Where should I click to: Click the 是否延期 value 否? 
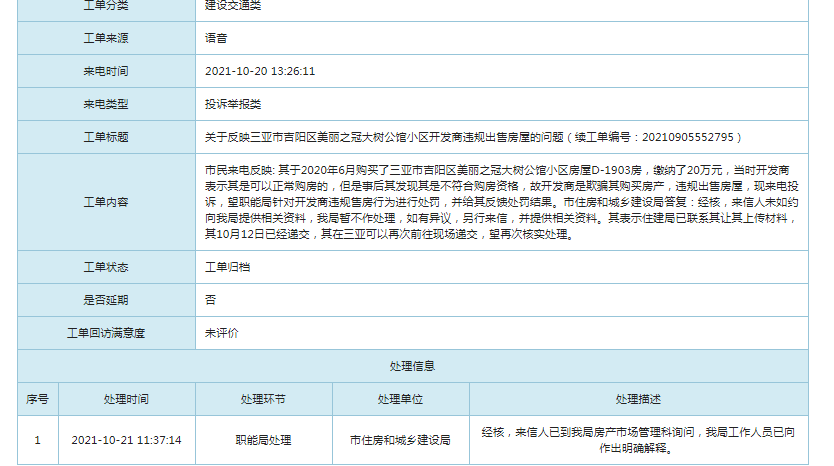pos(210,300)
